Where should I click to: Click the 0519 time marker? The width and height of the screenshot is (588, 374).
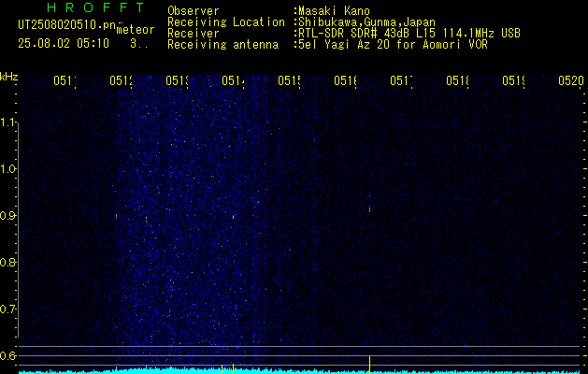point(513,80)
